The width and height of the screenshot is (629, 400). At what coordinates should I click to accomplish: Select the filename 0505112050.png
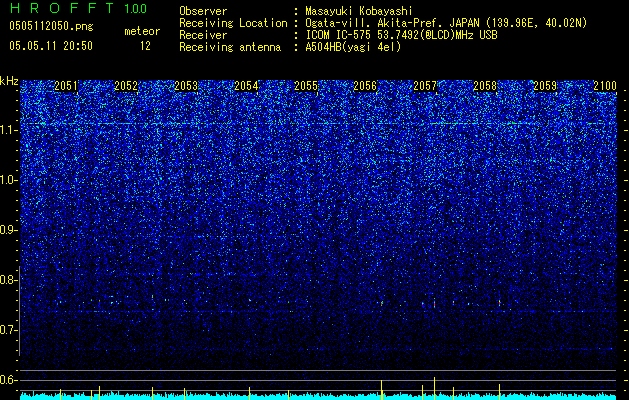(51, 26)
